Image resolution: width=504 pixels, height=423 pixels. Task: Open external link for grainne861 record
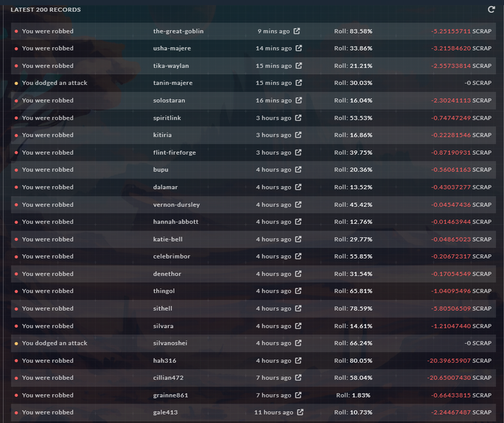[x=299, y=395]
